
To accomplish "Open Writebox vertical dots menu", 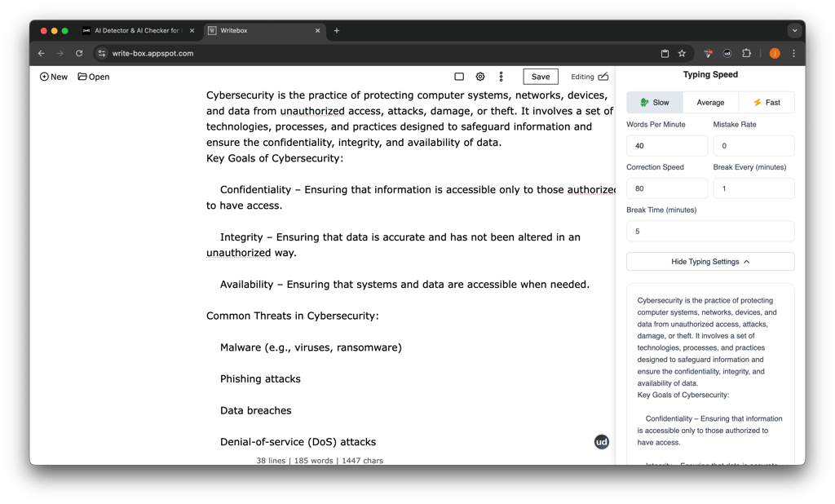I will (x=501, y=77).
